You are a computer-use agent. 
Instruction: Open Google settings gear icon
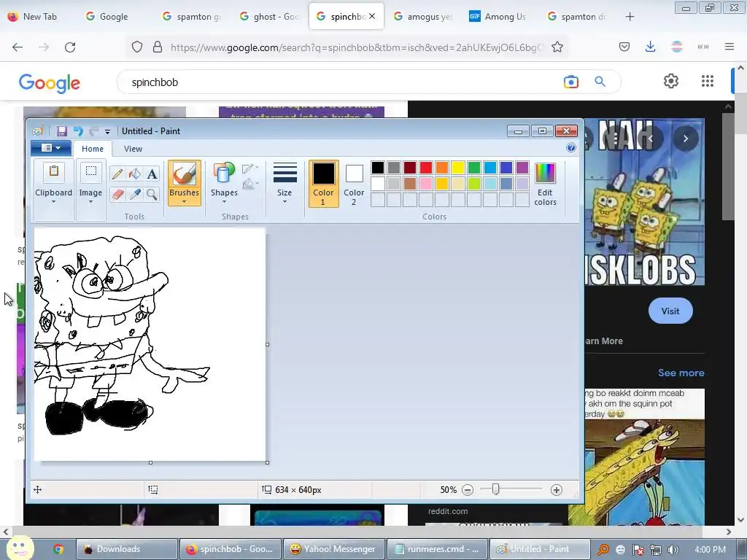[671, 81]
